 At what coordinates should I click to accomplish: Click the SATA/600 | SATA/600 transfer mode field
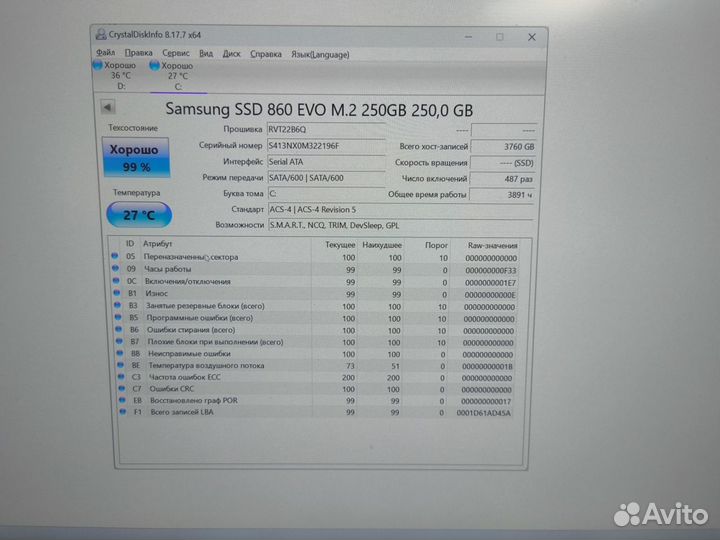(x=326, y=178)
